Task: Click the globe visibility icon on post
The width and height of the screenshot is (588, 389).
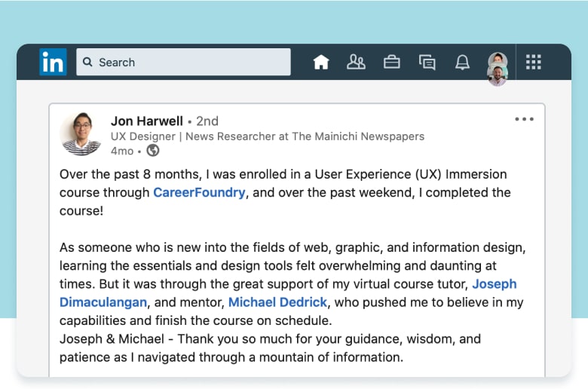Action: click(153, 151)
